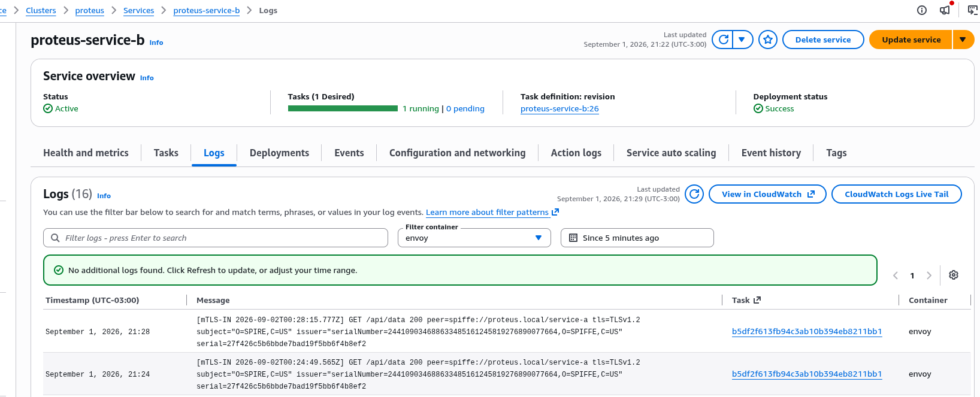Click Active status indicator
The height and width of the screenshot is (397, 980).
(61, 108)
